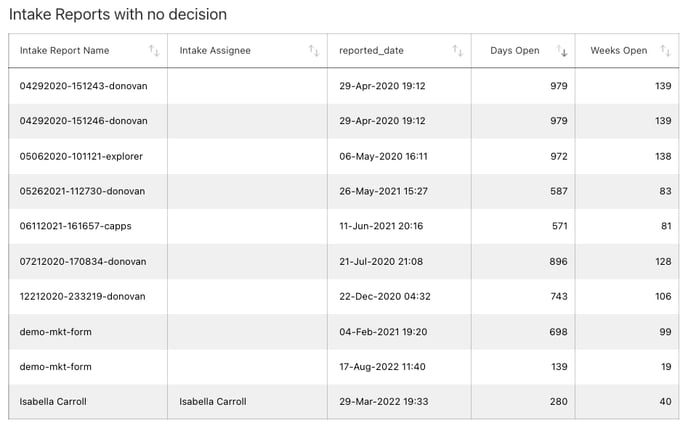Click the 17-Aug-2022 11:40 date cell
Viewport: 688px width, 436px height.
click(381, 366)
